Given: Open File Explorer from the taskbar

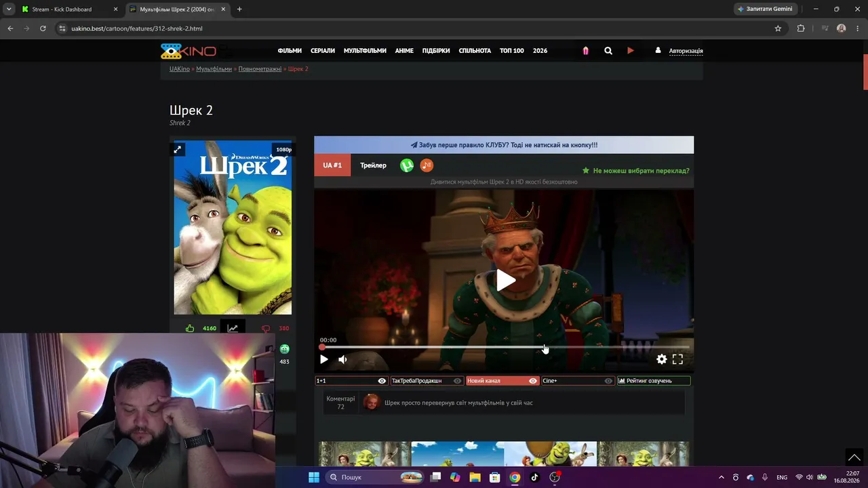Looking at the screenshot, I should pyautogui.click(x=475, y=477).
